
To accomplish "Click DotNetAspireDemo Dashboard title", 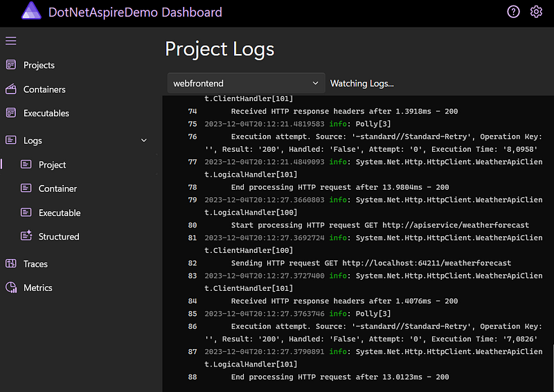I will coord(135,12).
